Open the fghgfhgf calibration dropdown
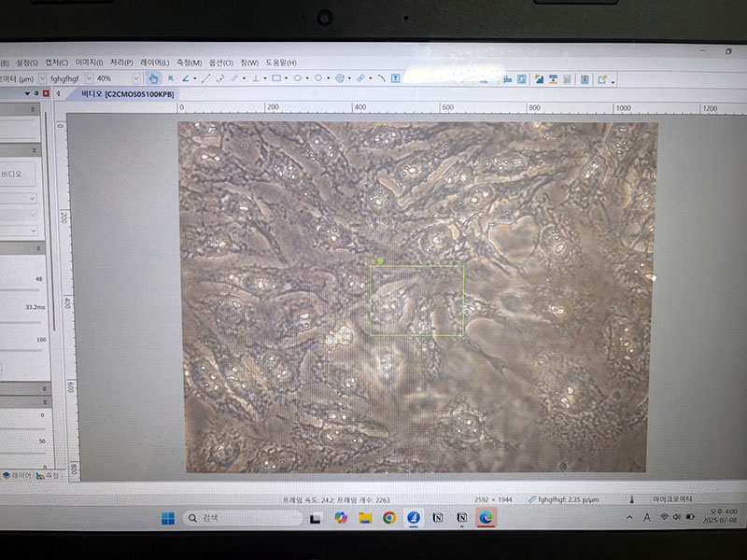This screenshot has height=560, width=747. 89,78
